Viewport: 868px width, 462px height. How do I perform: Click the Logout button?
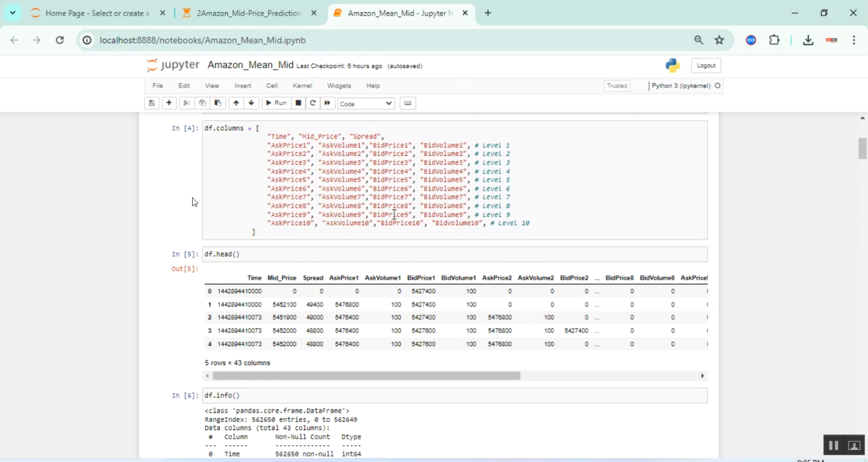[x=706, y=65]
